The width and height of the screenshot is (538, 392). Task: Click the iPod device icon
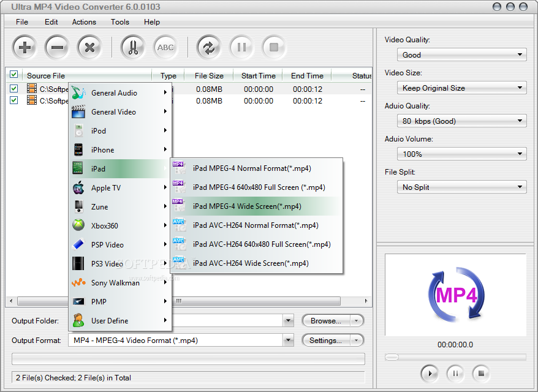click(x=78, y=130)
